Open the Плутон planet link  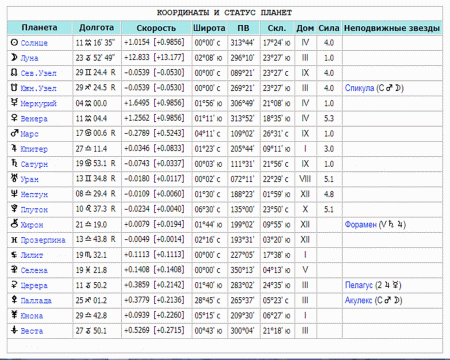pos(34,210)
